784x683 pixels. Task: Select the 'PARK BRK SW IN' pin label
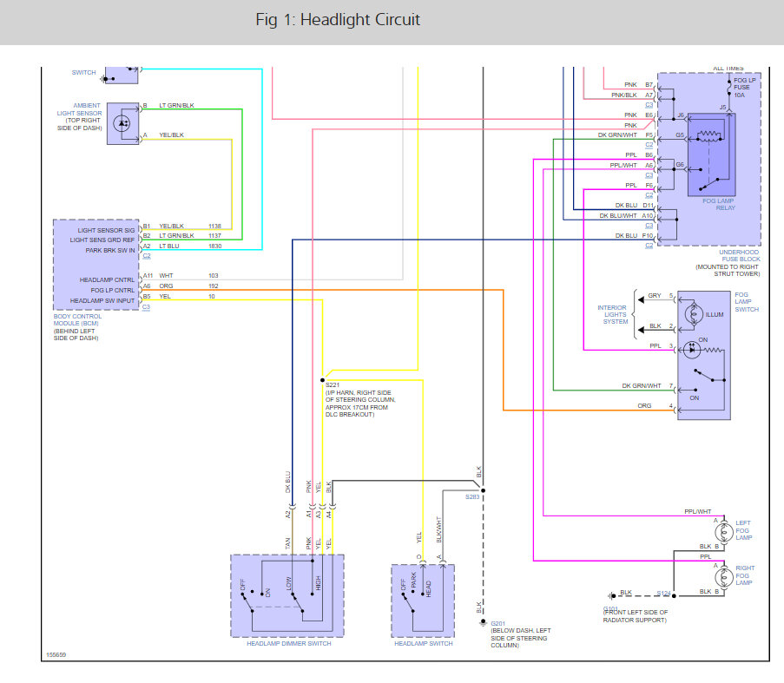(110, 250)
